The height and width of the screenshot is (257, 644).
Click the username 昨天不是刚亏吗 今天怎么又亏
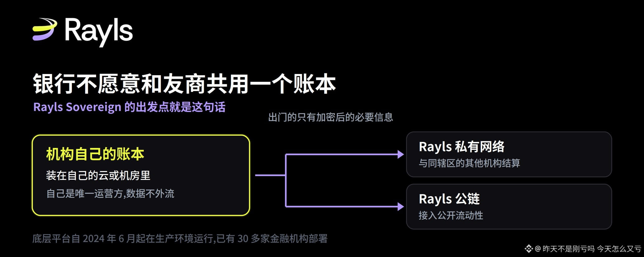[x=592, y=249]
